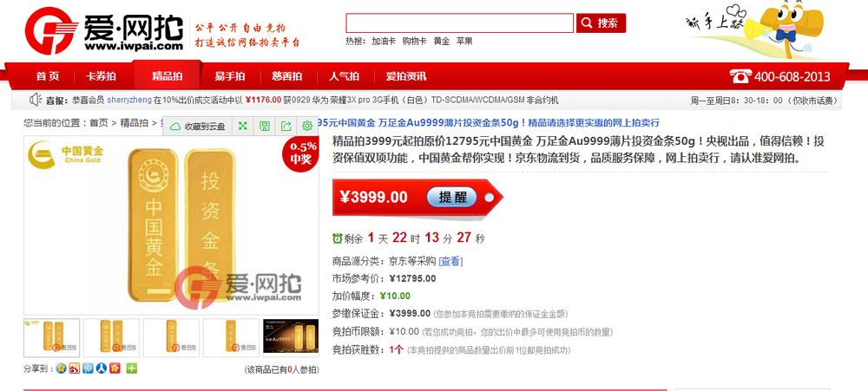
Task: Click the 查看 link
Action: coord(450,261)
